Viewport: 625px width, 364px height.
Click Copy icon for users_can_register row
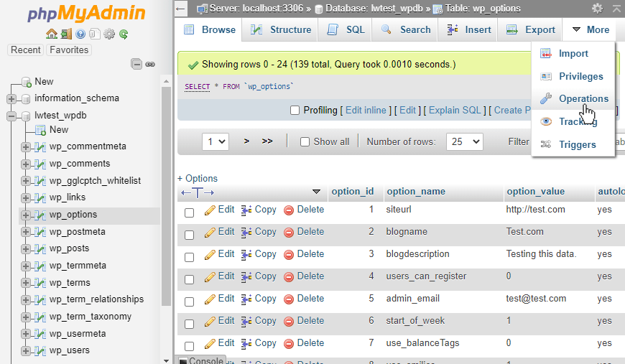point(246,277)
